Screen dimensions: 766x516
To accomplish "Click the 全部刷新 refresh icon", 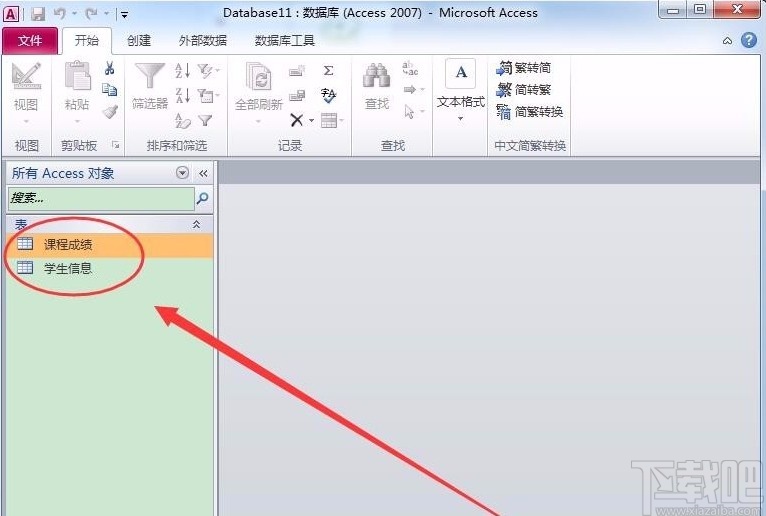I will (x=258, y=77).
